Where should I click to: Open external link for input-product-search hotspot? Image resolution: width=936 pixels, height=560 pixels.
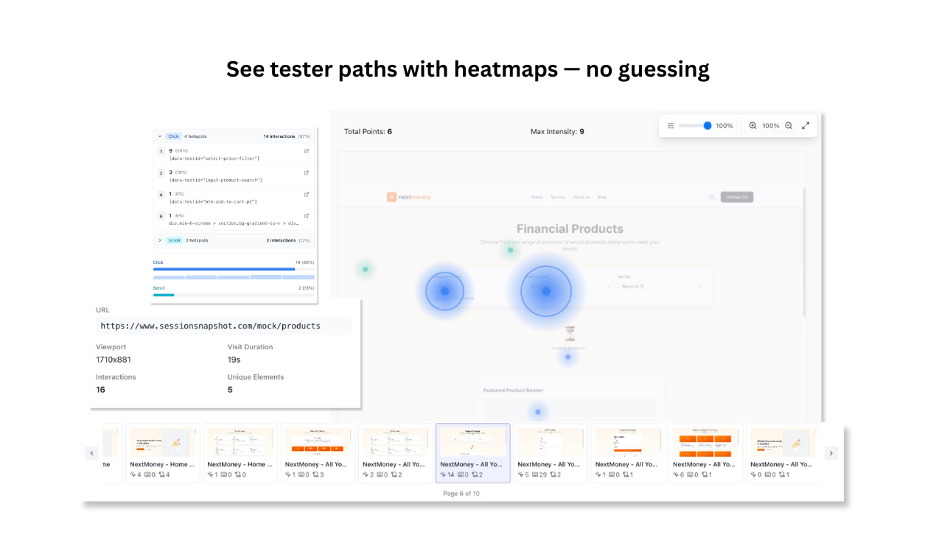pos(307,173)
